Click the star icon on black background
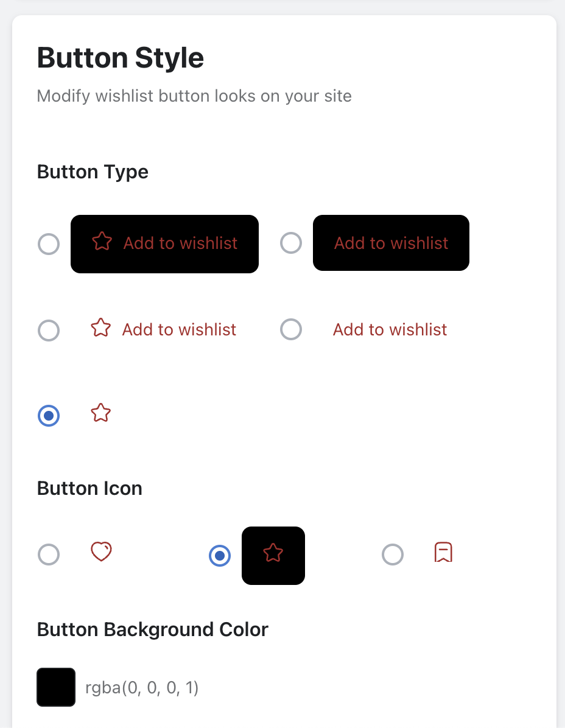The width and height of the screenshot is (565, 728). [x=273, y=555]
